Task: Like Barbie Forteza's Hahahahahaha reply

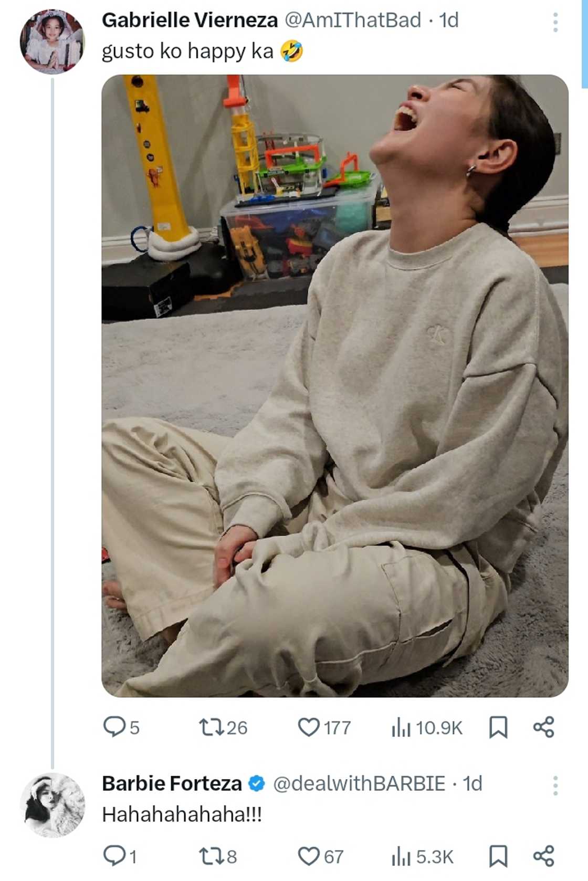Action: (309, 856)
